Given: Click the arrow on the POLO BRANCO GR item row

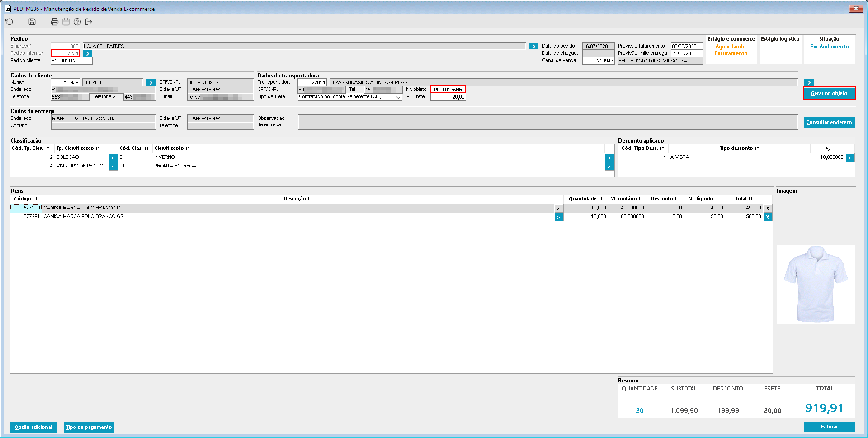Looking at the screenshot, I should tap(559, 217).
